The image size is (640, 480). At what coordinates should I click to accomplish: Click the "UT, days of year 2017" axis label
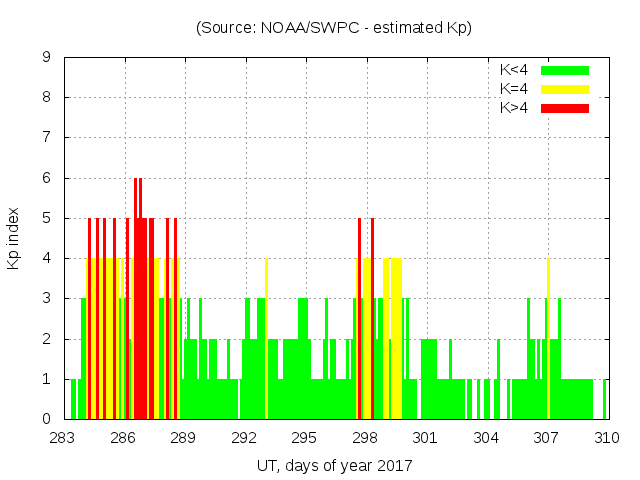coord(334,465)
